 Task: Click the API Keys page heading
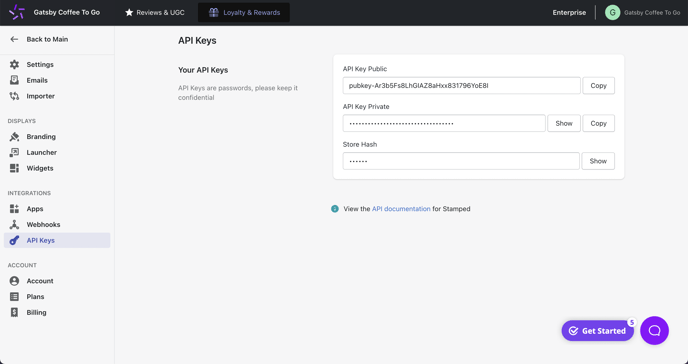point(197,40)
